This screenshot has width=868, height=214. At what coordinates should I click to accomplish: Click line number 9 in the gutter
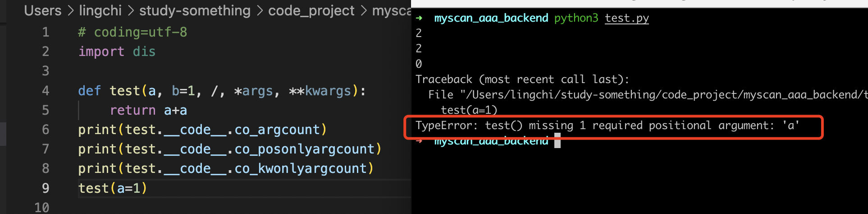(x=46, y=188)
